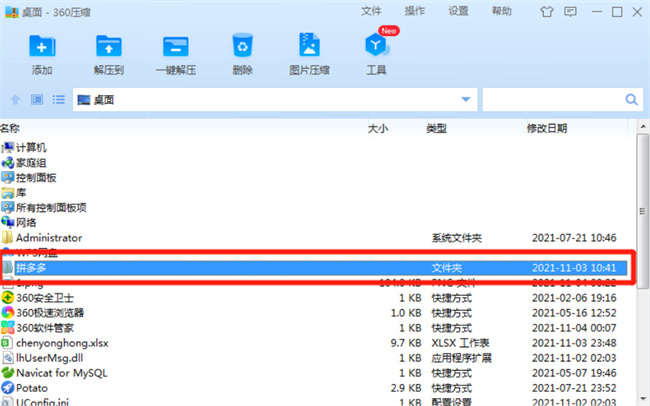The image size is (650, 406).
Task: Click the lhUserMsg.dll file icon
Action: click(x=8, y=358)
